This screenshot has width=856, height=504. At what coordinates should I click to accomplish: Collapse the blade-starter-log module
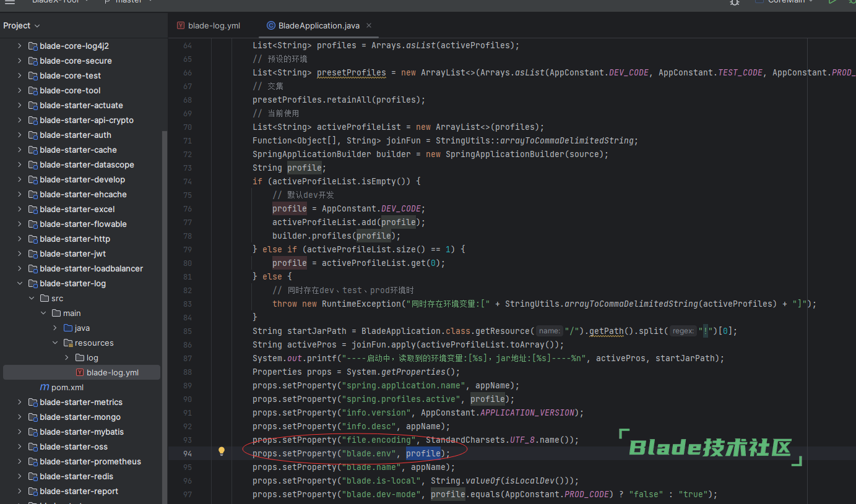tap(19, 283)
